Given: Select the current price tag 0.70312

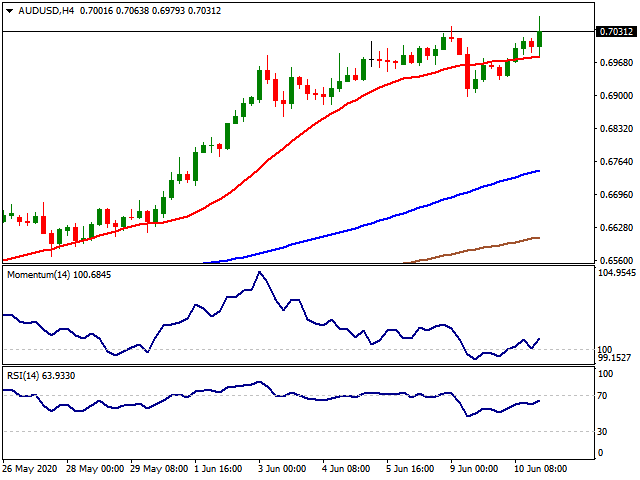Looking at the screenshot, I should 616,31.
